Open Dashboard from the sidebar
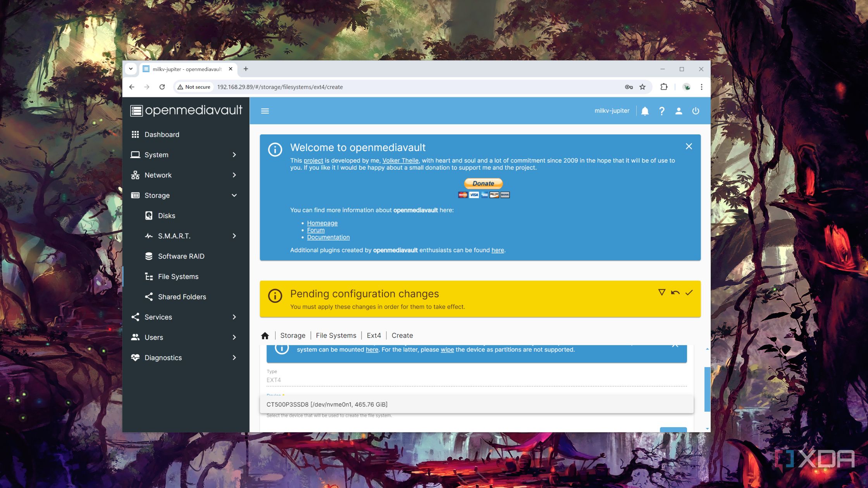Image resolution: width=868 pixels, height=488 pixels. tap(186, 134)
